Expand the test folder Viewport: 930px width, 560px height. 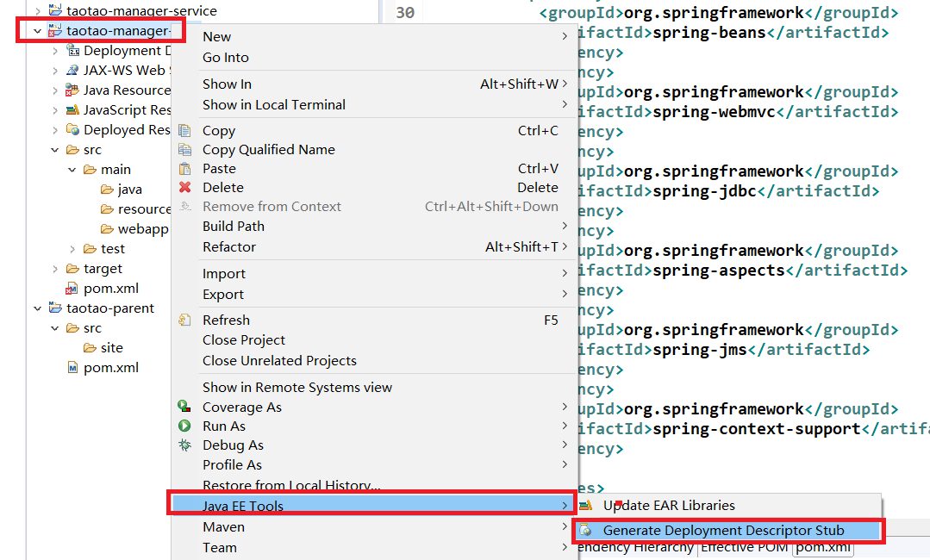click(x=72, y=249)
